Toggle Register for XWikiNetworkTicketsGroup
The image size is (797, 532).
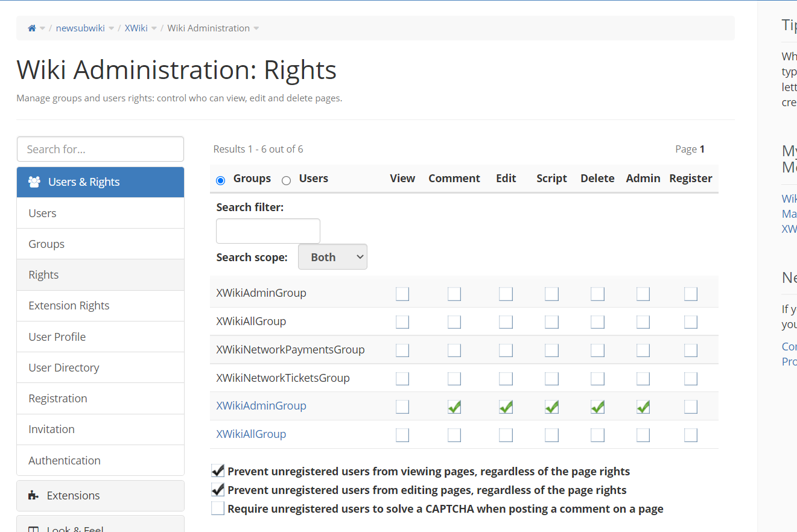click(691, 378)
